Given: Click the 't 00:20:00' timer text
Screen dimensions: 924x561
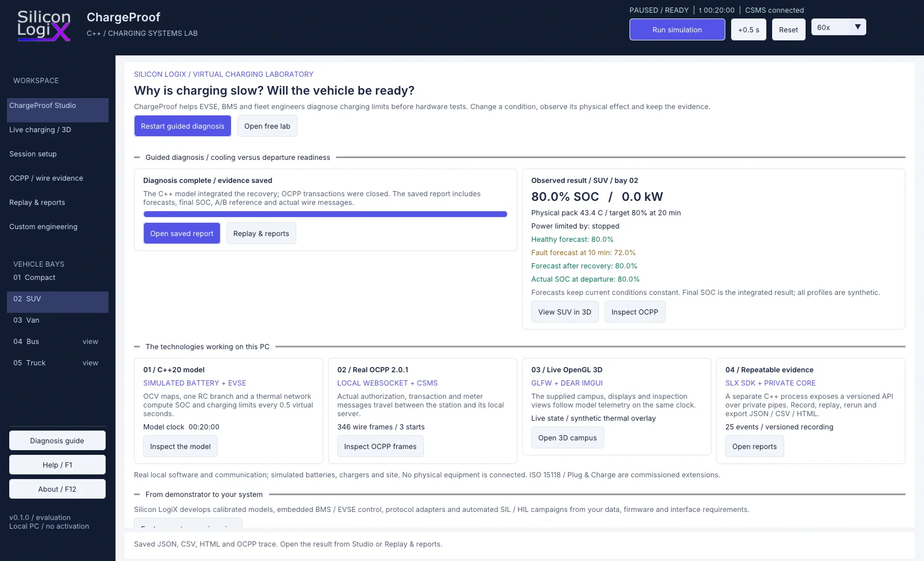Looking at the screenshot, I should coord(717,10).
